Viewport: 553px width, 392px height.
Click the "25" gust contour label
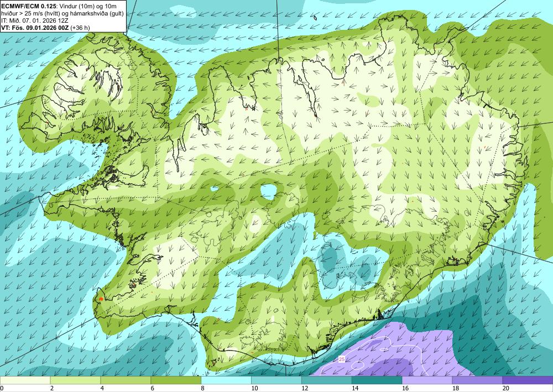coord(341,359)
